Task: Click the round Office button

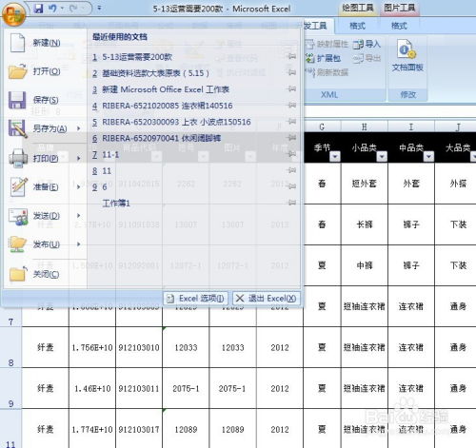Action: click(13, 15)
